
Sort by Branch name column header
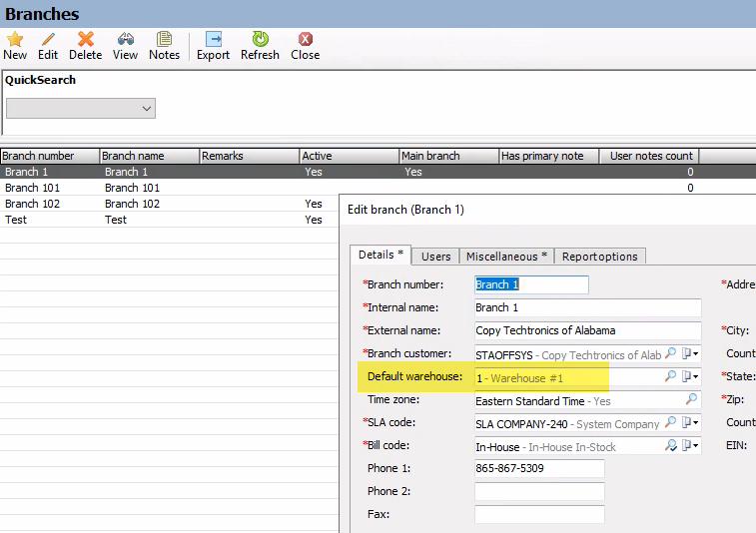click(150, 156)
